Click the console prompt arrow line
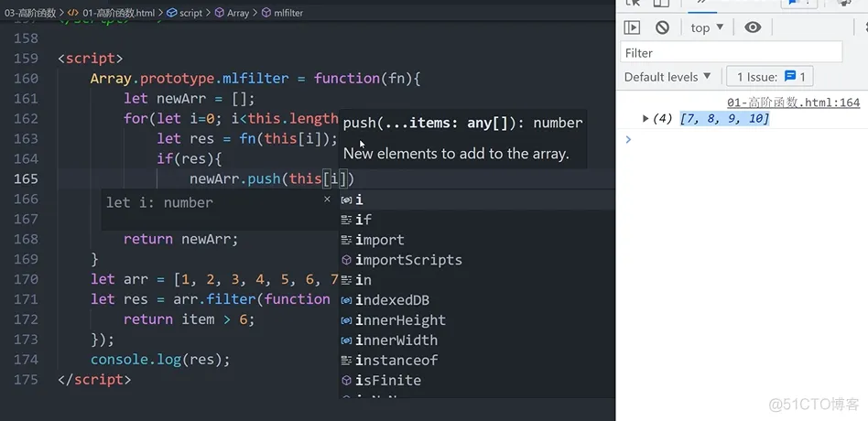The height and width of the screenshot is (421, 868). 628,139
